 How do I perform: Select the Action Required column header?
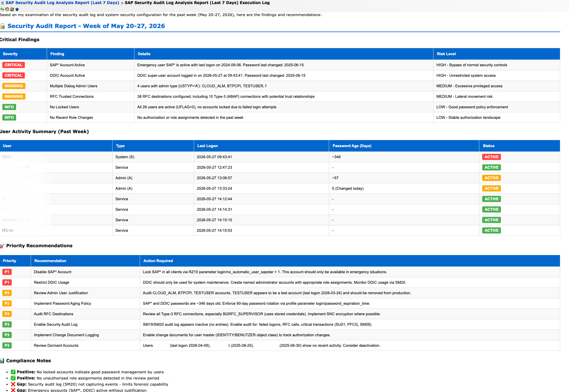coord(350,261)
